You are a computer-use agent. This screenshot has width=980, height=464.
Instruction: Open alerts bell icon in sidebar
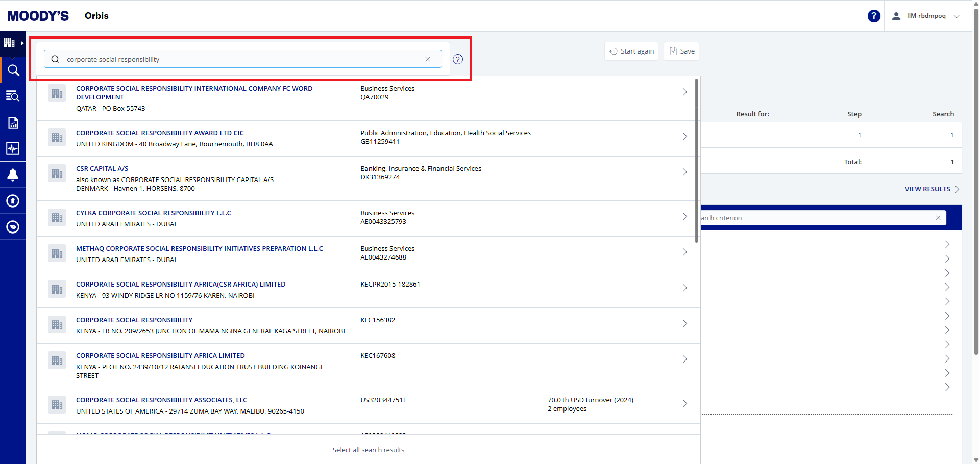(x=13, y=175)
